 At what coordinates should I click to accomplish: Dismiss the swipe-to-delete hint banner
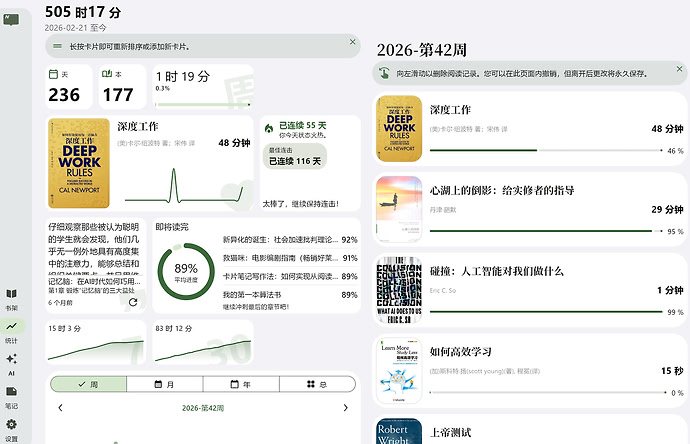pos(679,69)
